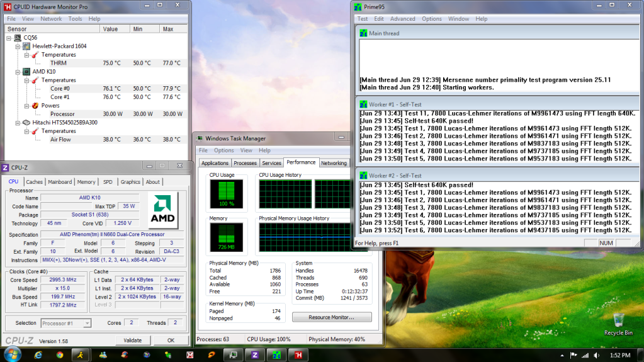Switch to CPU-Z Mainboard tab
This screenshot has height=362, width=644.
60,182
